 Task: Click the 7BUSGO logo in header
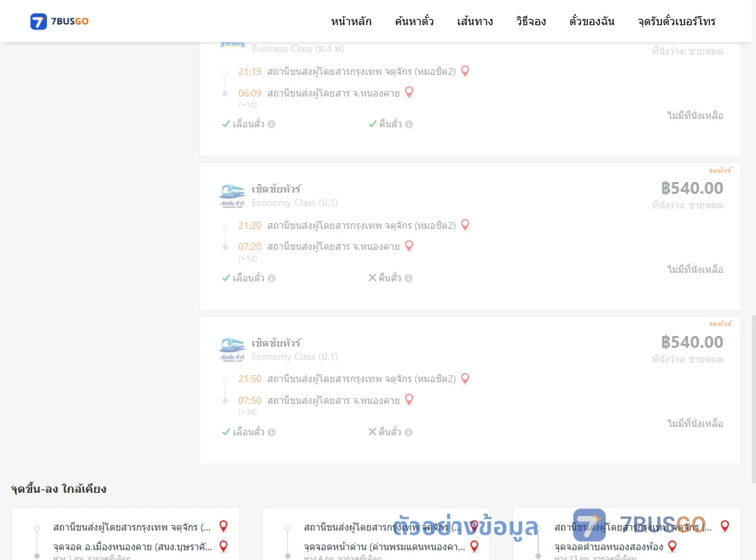59,21
